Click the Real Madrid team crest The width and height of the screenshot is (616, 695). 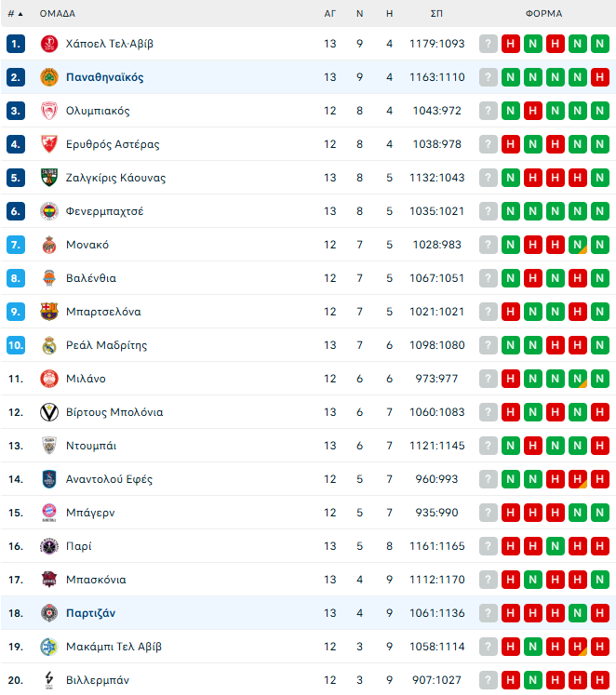click(x=48, y=345)
